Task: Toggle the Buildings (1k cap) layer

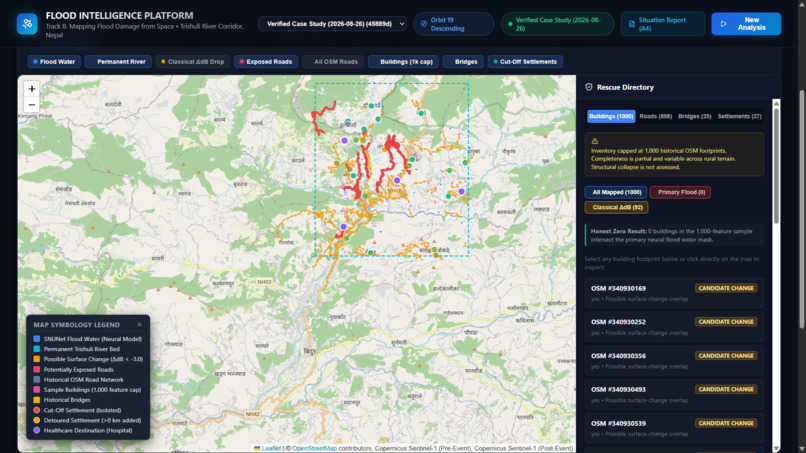Action: [404, 62]
